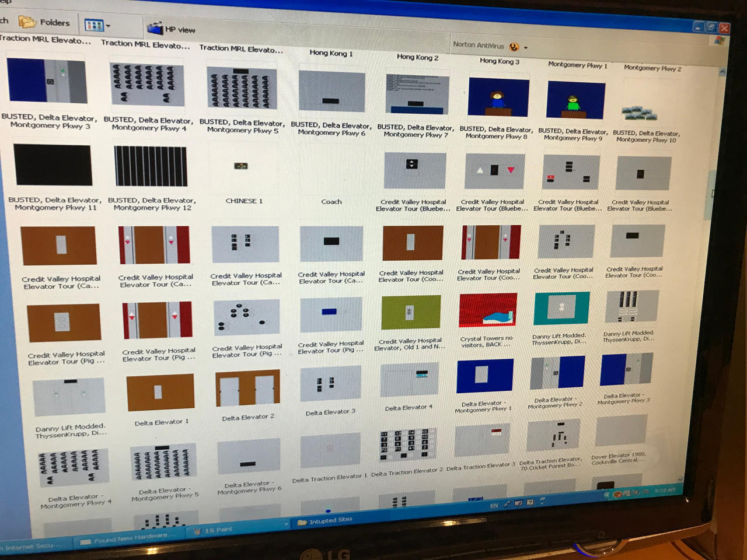Image resolution: width=747 pixels, height=560 pixels.
Task: Select the Delta Elevator 2 thumbnail
Action: click(247, 388)
